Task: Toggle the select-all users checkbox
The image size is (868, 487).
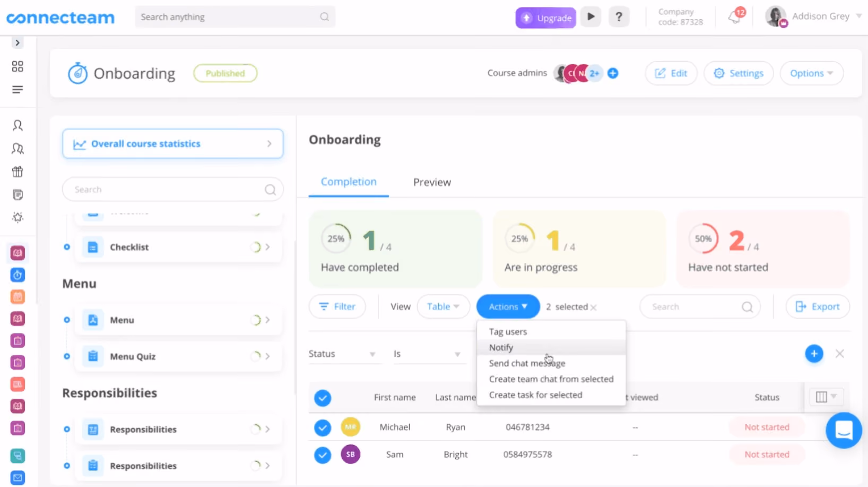Action: [323, 398]
